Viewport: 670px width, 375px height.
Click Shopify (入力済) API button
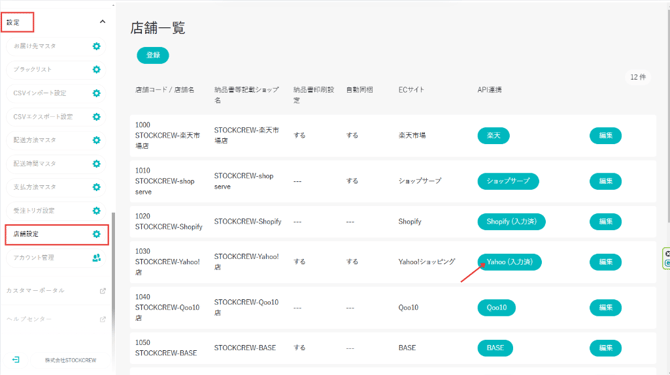511,222
